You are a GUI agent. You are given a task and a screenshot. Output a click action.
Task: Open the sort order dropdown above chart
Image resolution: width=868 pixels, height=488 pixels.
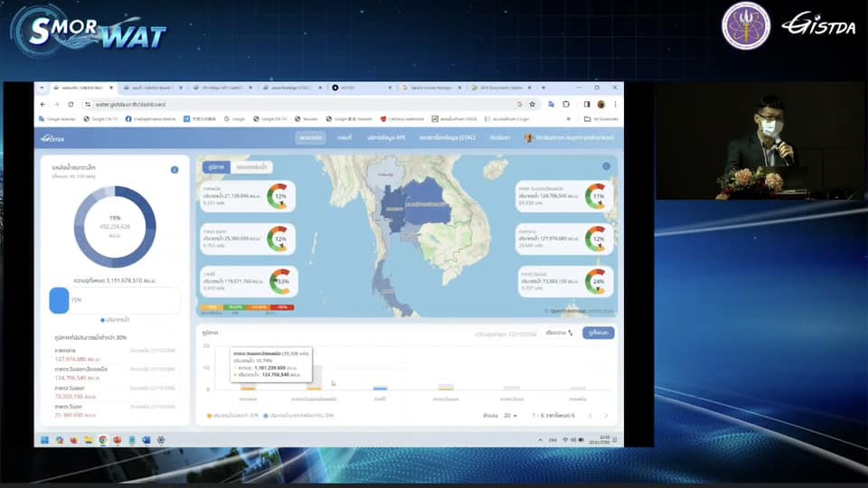pyautogui.click(x=560, y=333)
